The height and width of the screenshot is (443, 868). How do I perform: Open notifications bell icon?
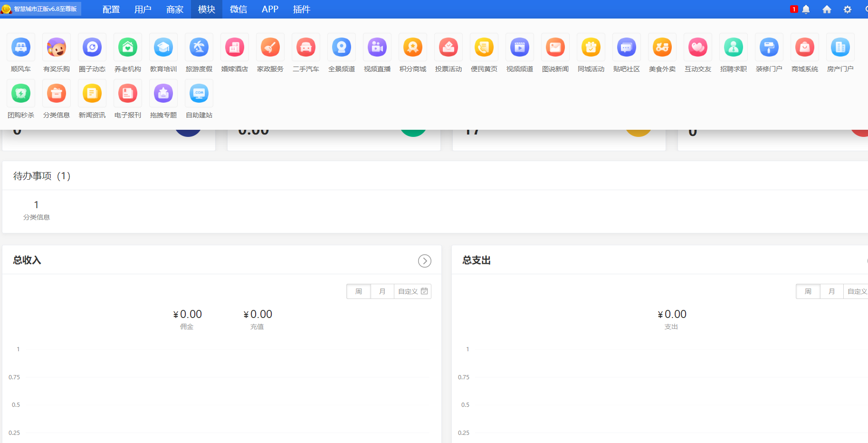pos(806,10)
